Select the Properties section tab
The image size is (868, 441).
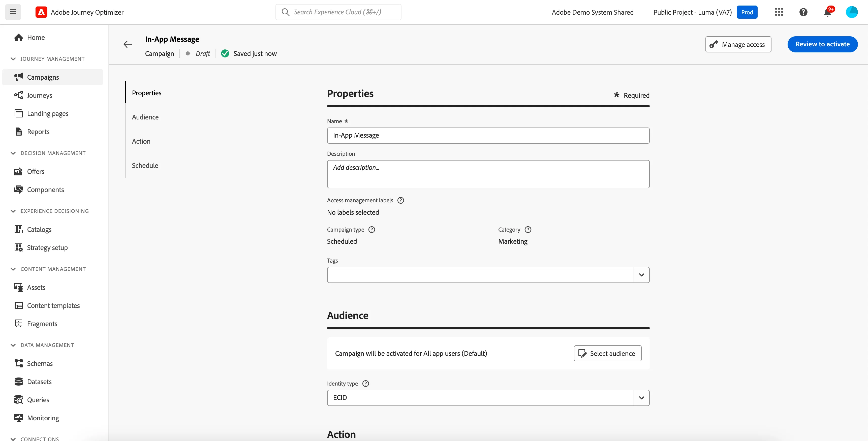(x=147, y=93)
